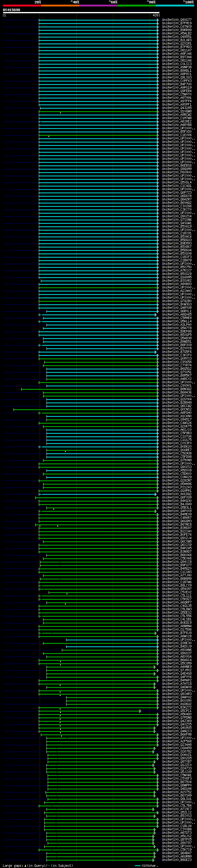The height and width of the screenshot is (868, 197).
Task: Select the UniRef100_A4RYB8 label
Action: pos(177,125)
